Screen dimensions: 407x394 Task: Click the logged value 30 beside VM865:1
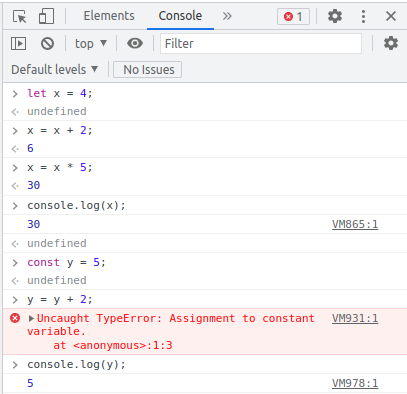(x=34, y=224)
